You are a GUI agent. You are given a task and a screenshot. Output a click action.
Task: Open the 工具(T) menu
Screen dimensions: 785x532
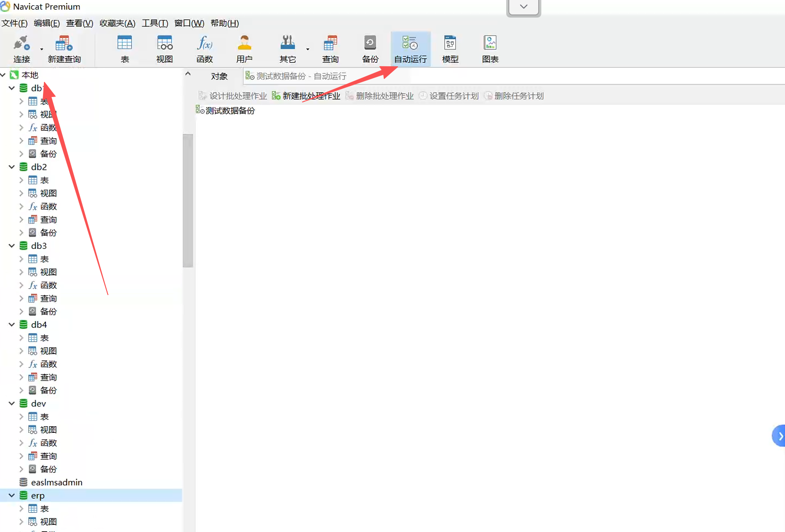point(155,23)
